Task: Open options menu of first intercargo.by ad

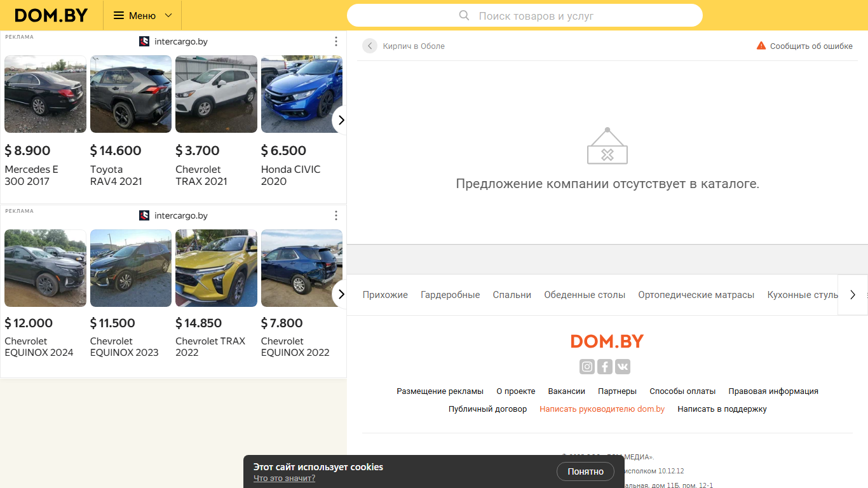Action: click(x=336, y=41)
